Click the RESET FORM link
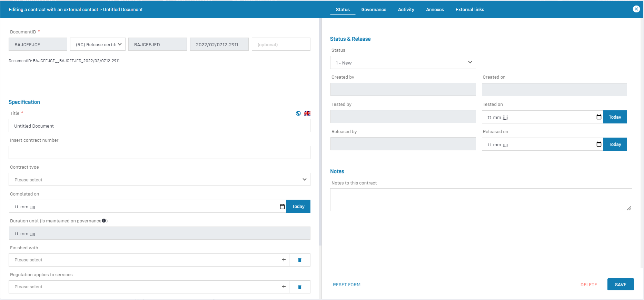 (x=346, y=284)
